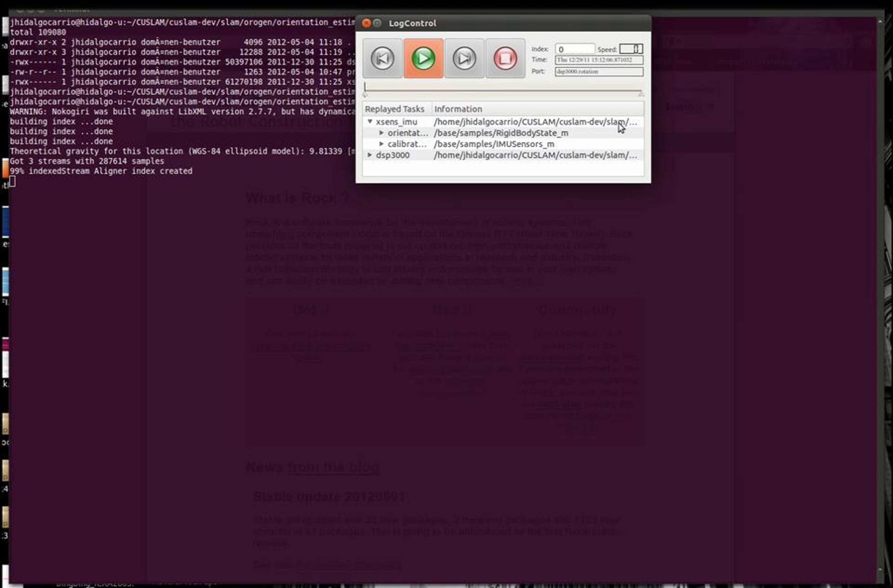Expand the dsp3000 task node
Viewport: 893px width, 588px height.
pyautogui.click(x=370, y=155)
